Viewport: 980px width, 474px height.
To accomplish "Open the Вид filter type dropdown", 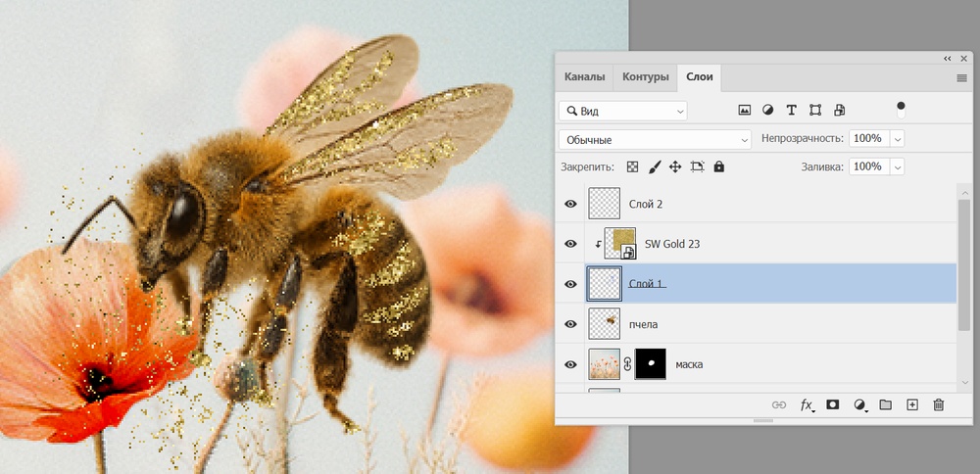I will (622, 112).
